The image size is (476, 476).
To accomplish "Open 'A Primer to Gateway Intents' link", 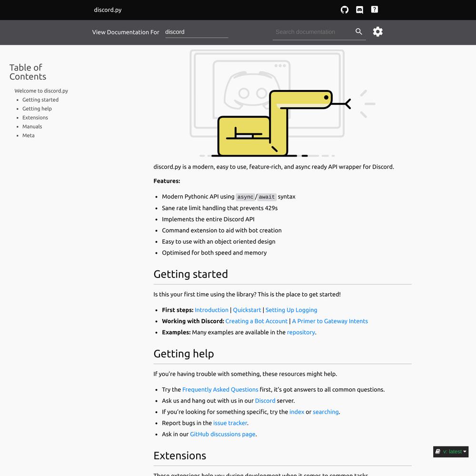I will (x=330, y=321).
